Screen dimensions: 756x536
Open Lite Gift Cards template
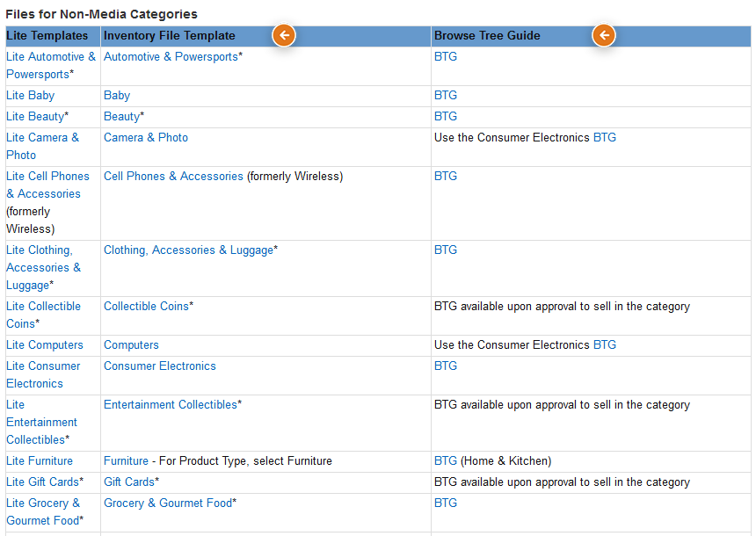[x=42, y=482]
